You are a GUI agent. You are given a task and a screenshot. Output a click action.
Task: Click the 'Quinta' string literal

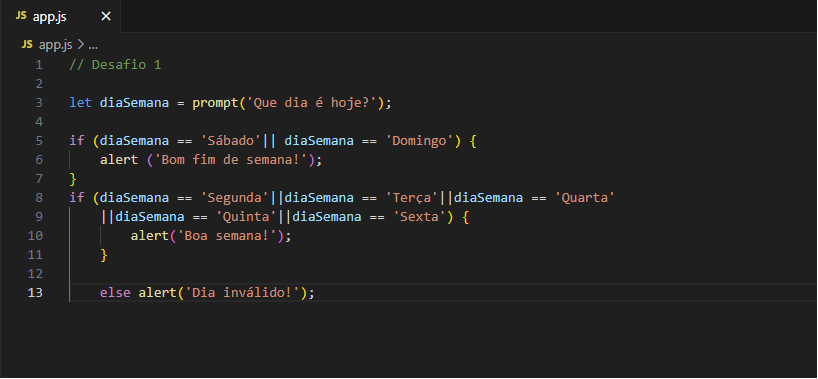(246, 217)
